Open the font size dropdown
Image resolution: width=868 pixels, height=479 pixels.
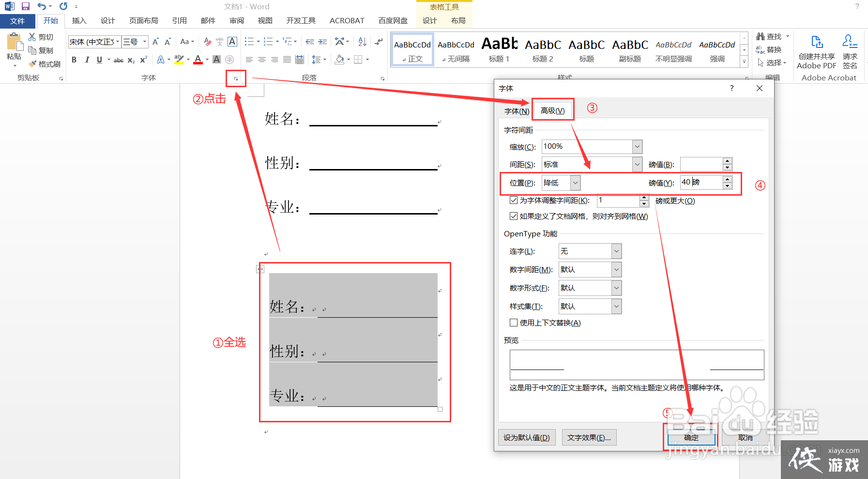click(144, 42)
